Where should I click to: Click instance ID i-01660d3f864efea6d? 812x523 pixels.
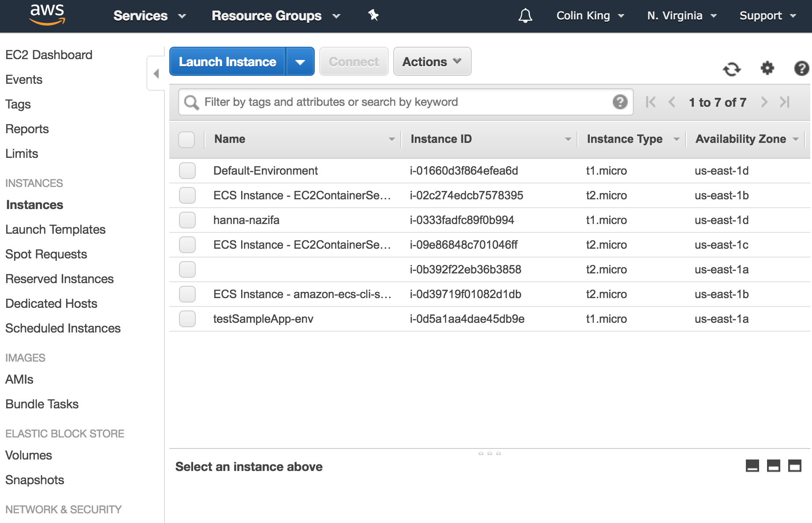click(x=464, y=171)
